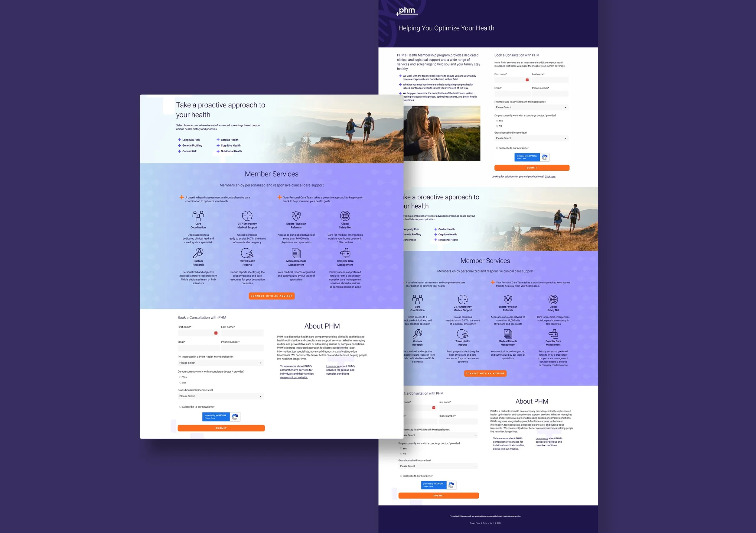Click the Travel Health Reports plane icon, right mockup
756x533 pixels.
tap(462, 334)
